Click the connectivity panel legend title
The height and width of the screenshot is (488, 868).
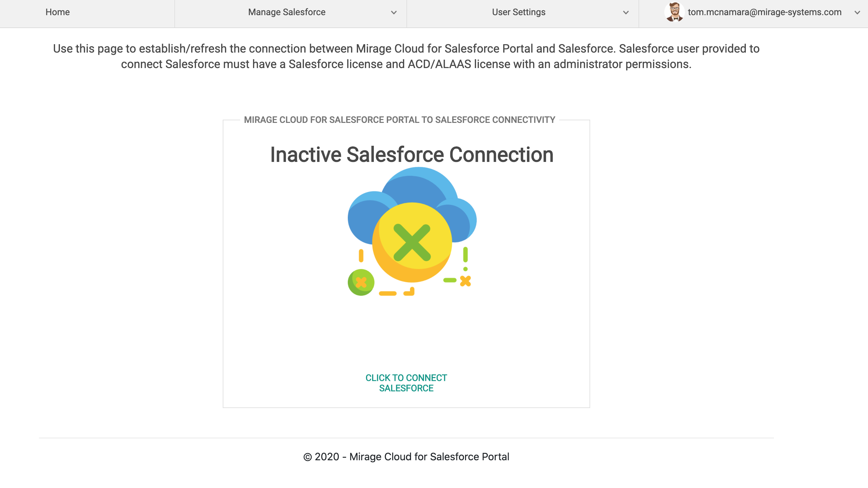coord(400,120)
